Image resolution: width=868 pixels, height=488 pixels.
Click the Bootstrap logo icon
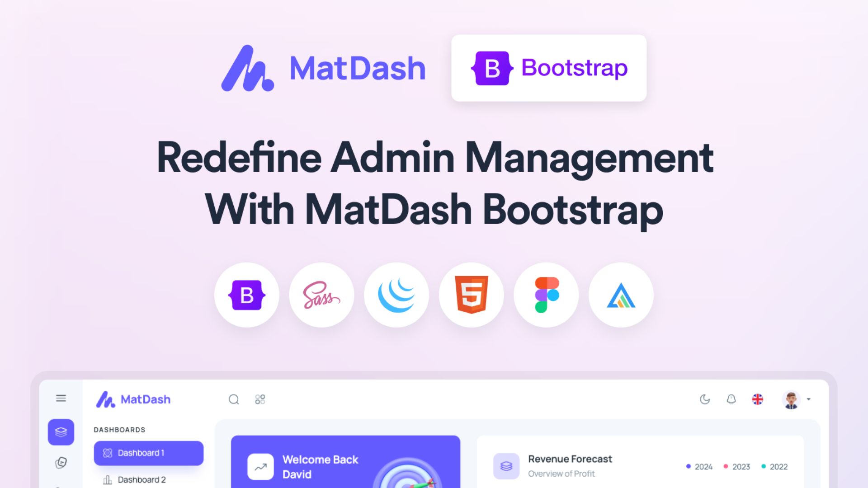(494, 67)
